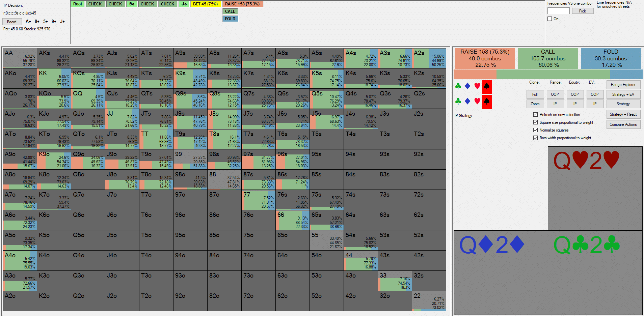The height and width of the screenshot is (316, 644).
Task: Toggle the highlighted spade in the upper suit row
Action: click(x=487, y=86)
